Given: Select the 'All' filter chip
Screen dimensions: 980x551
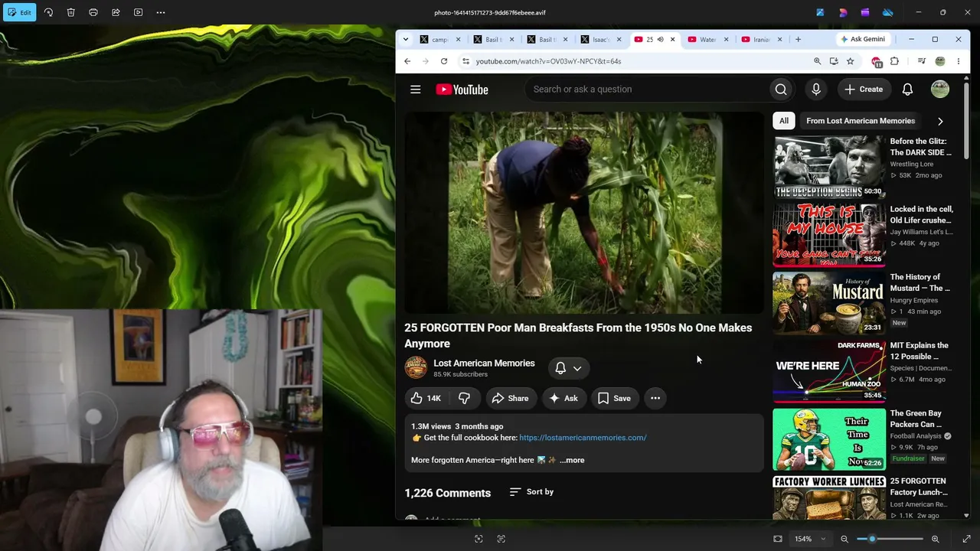Looking at the screenshot, I should click(x=784, y=121).
